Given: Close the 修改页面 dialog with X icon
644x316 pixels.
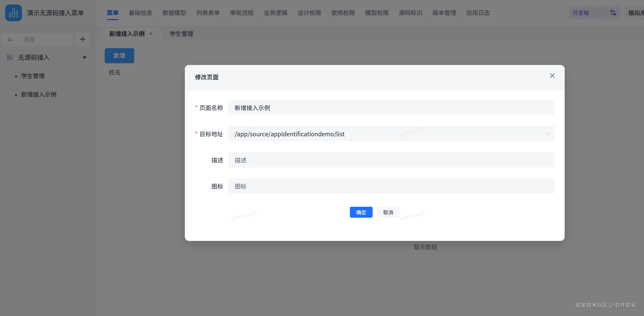Looking at the screenshot, I should tap(552, 76).
